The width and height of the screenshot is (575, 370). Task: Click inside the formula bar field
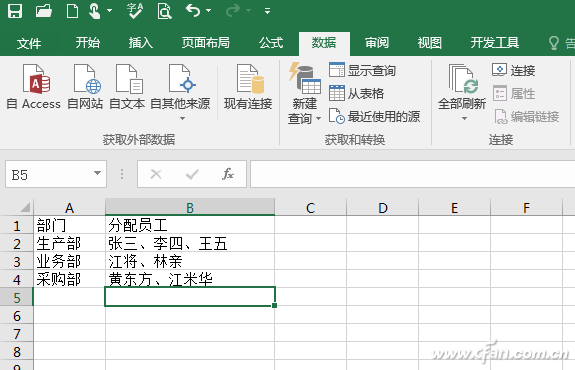click(x=413, y=174)
